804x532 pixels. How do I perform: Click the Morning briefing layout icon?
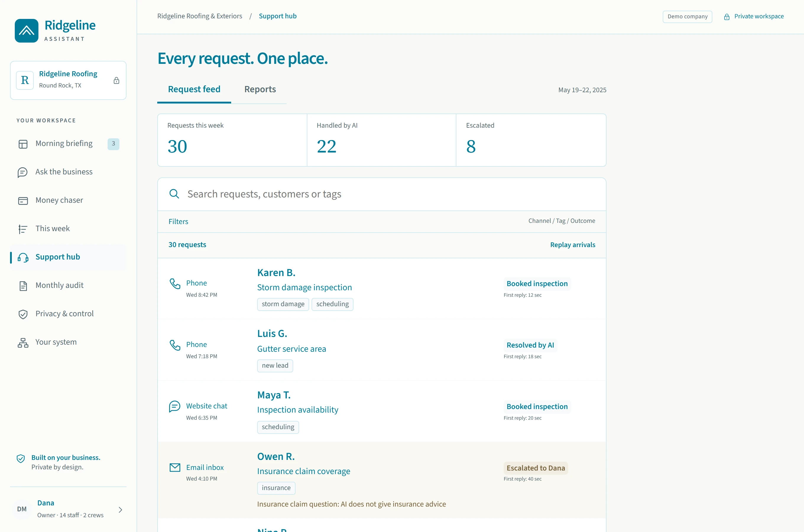point(23,144)
